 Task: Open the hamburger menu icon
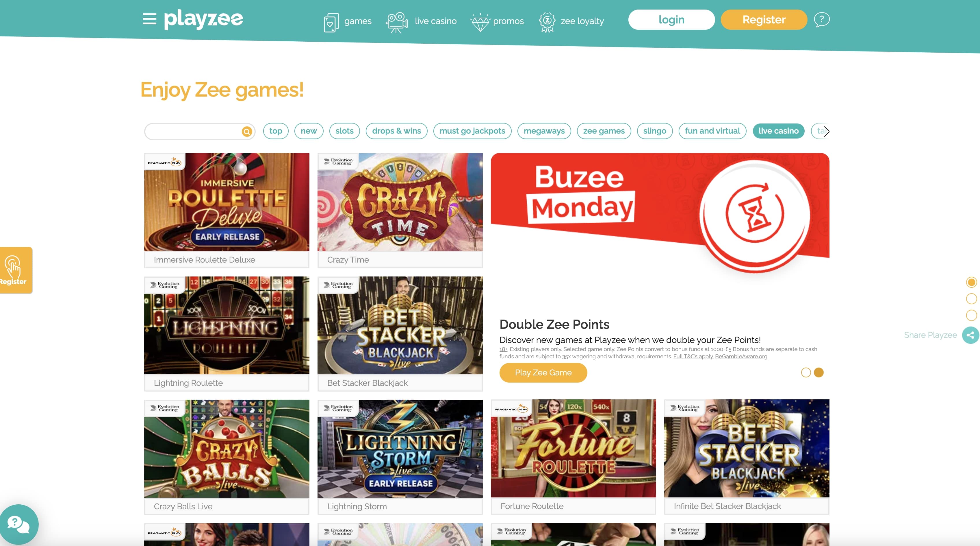(149, 19)
